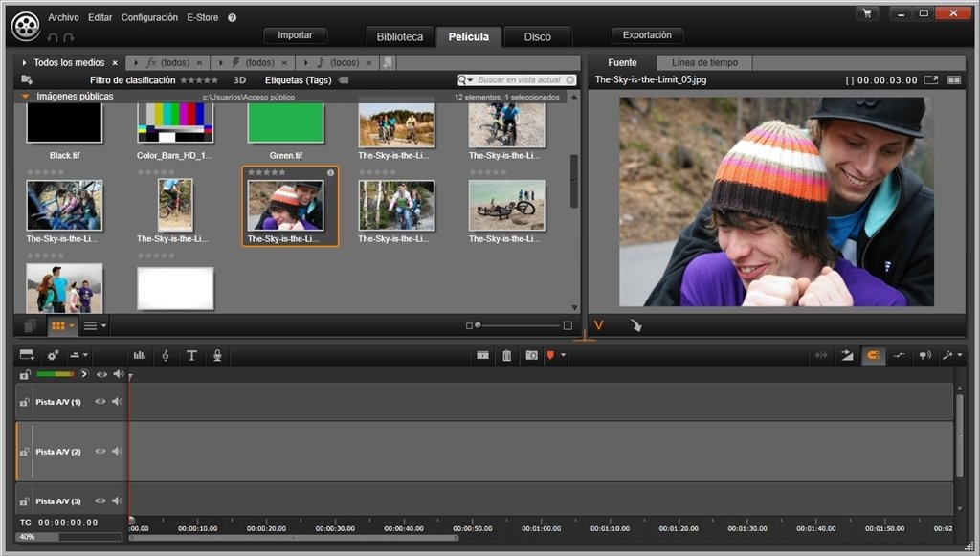
Task: Mute audio on Pista A/V (2)
Action: click(117, 451)
